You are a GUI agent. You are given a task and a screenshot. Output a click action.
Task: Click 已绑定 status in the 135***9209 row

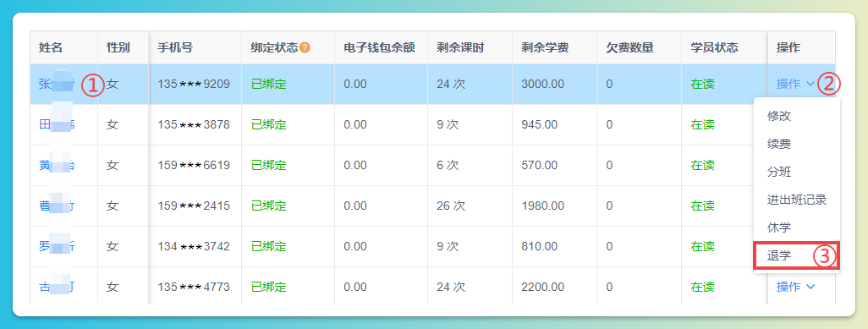pyautogui.click(x=268, y=85)
